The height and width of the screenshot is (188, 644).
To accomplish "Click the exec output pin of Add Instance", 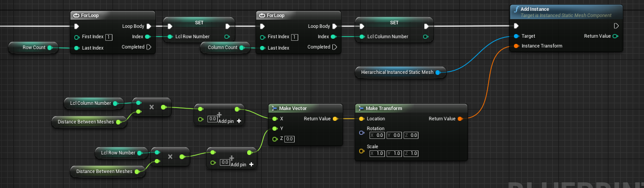I will click(x=616, y=26).
